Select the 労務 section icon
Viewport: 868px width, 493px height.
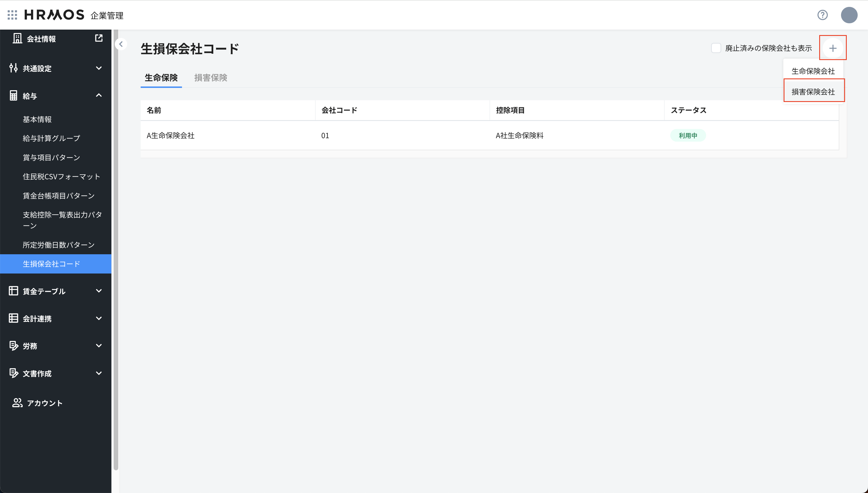click(13, 346)
